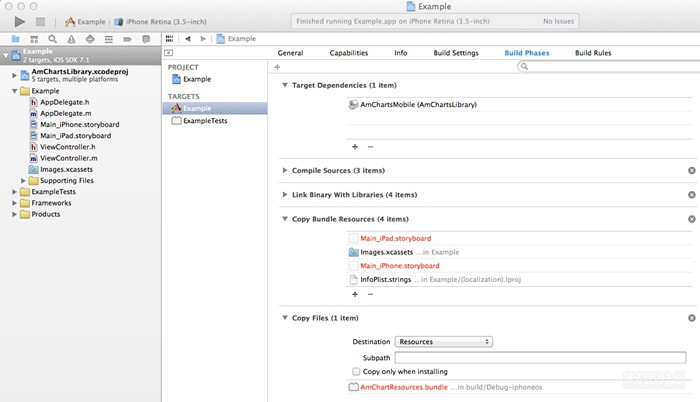
Task: Select the Build Phases tab
Action: [527, 53]
